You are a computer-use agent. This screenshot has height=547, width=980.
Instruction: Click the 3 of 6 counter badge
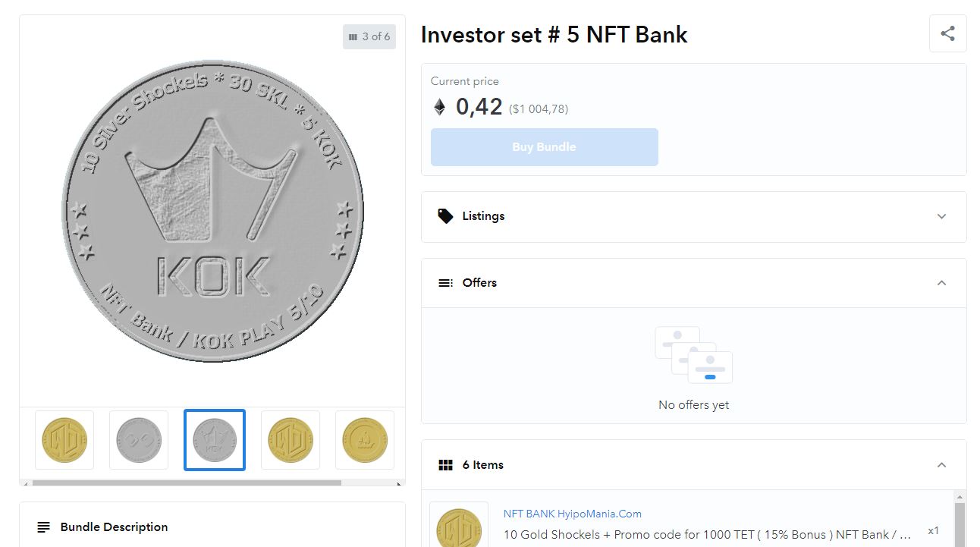click(x=369, y=36)
